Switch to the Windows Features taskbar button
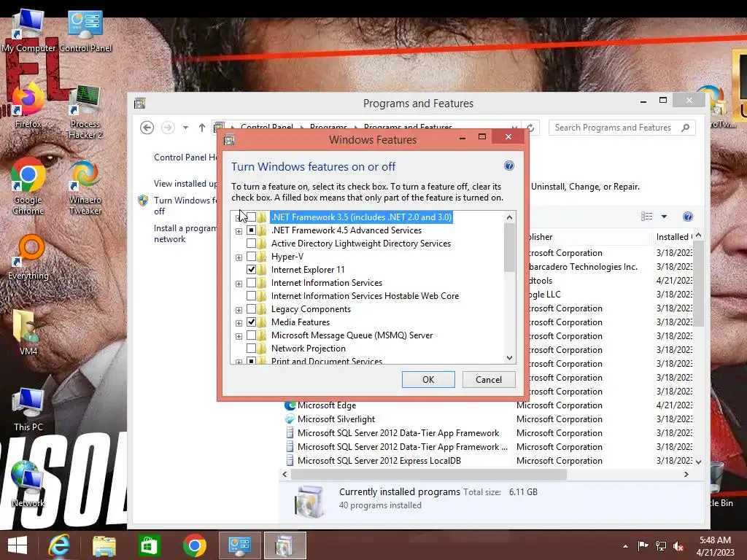The width and height of the screenshot is (747, 560). coord(285,545)
